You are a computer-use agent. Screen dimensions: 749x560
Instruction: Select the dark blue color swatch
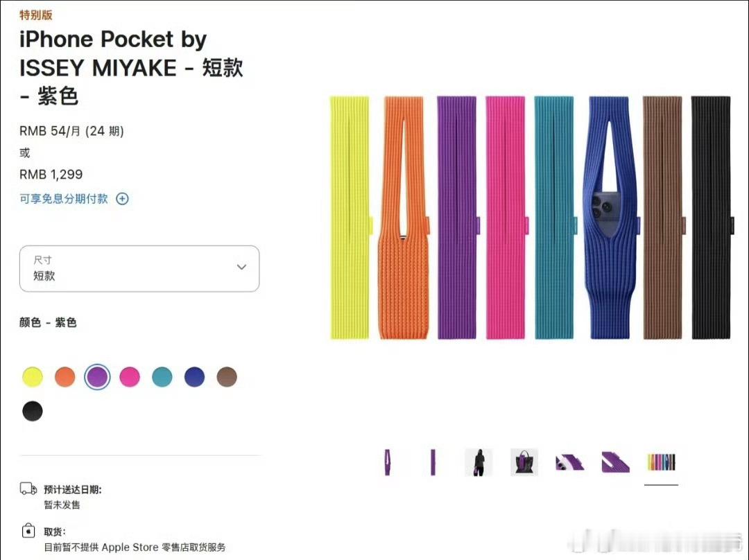(194, 376)
